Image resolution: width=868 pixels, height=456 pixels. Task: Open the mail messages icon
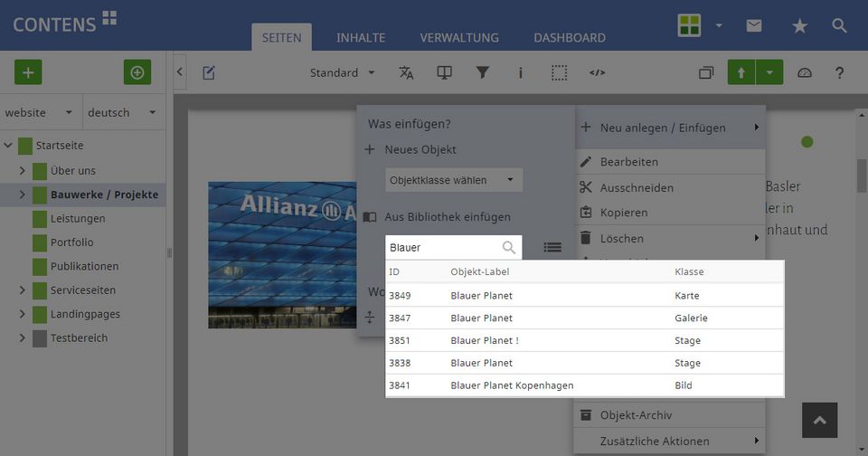coord(754,26)
